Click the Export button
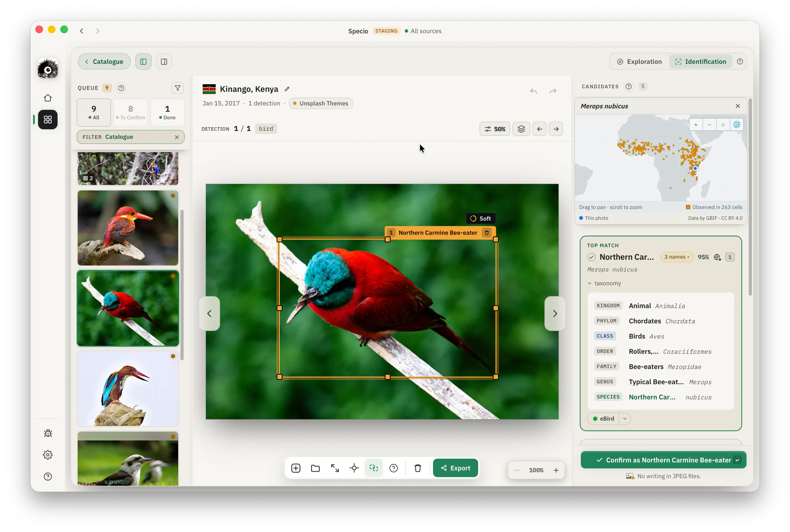This screenshot has height=532, width=790. tap(456, 468)
